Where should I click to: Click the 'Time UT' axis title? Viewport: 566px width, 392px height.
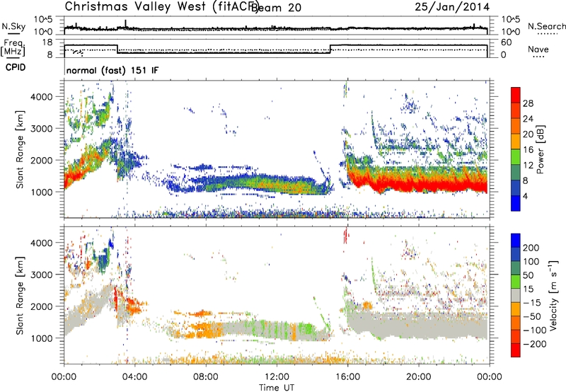(277, 388)
